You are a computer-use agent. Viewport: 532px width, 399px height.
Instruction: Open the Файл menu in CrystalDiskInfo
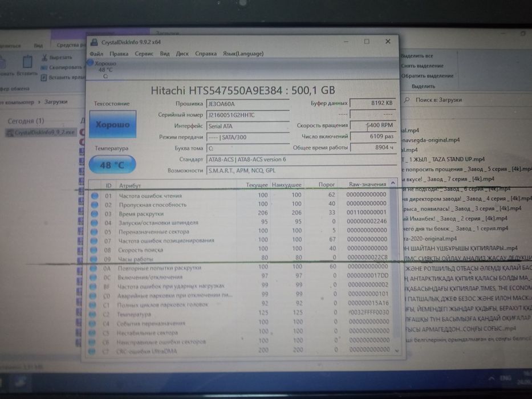coord(96,54)
